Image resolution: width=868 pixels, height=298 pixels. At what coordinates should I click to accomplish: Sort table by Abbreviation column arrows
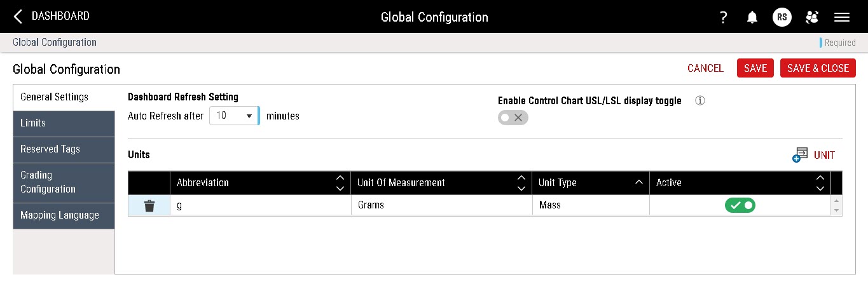(x=340, y=183)
